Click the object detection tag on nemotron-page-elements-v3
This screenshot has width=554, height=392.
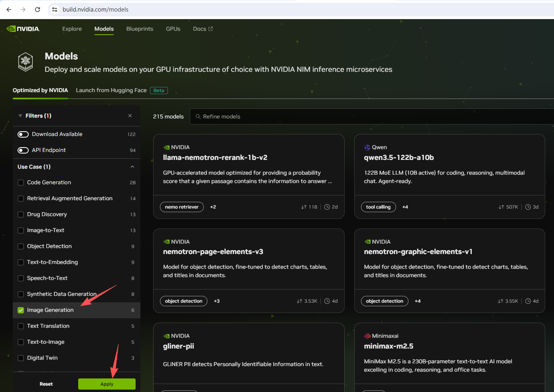click(184, 301)
